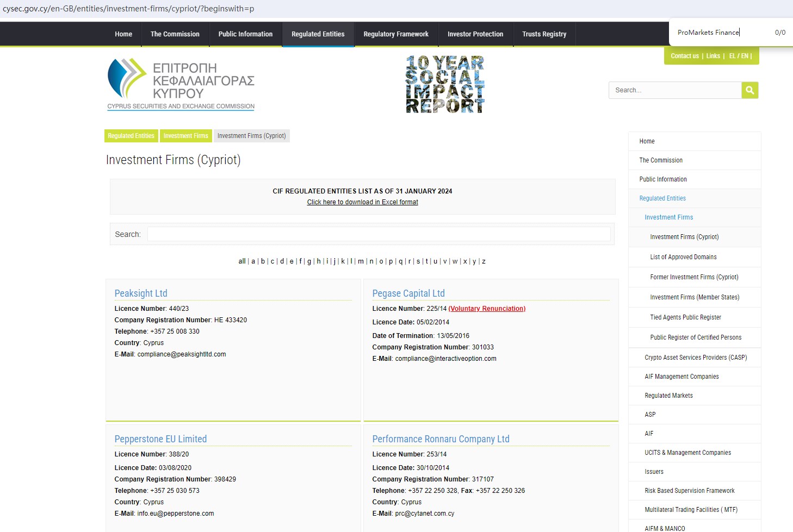Image resolution: width=793 pixels, height=532 pixels.
Task: Filter firms by letter 'm'
Action: click(361, 261)
